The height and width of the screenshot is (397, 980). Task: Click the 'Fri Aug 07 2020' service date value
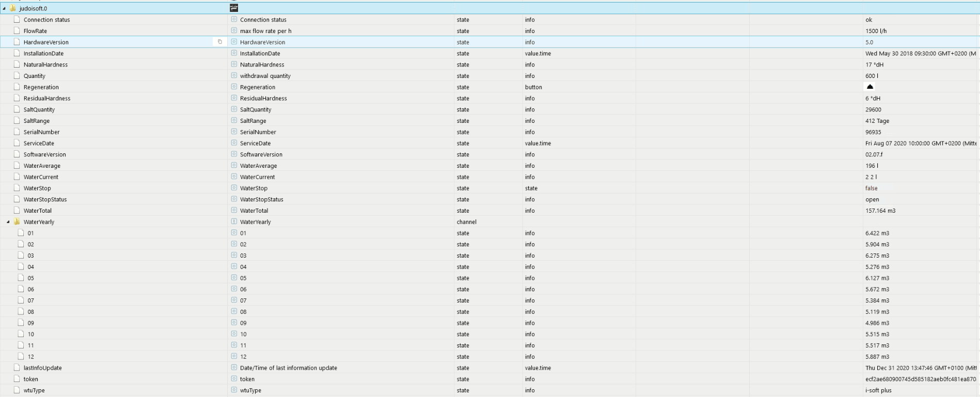point(921,144)
